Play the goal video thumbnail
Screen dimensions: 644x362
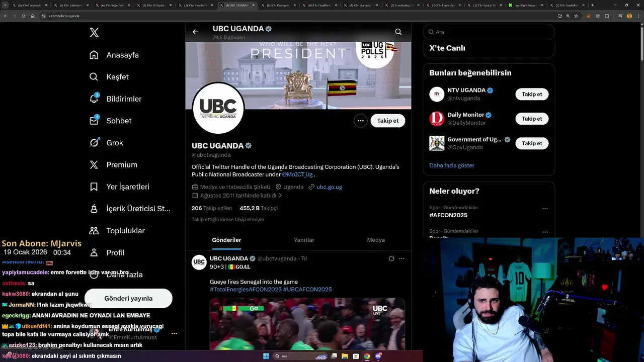(x=307, y=324)
